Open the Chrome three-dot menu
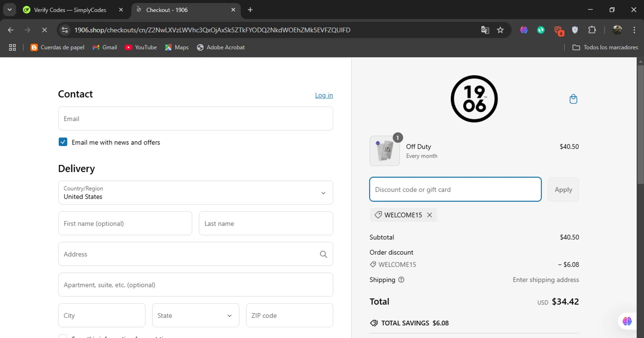 click(634, 30)
